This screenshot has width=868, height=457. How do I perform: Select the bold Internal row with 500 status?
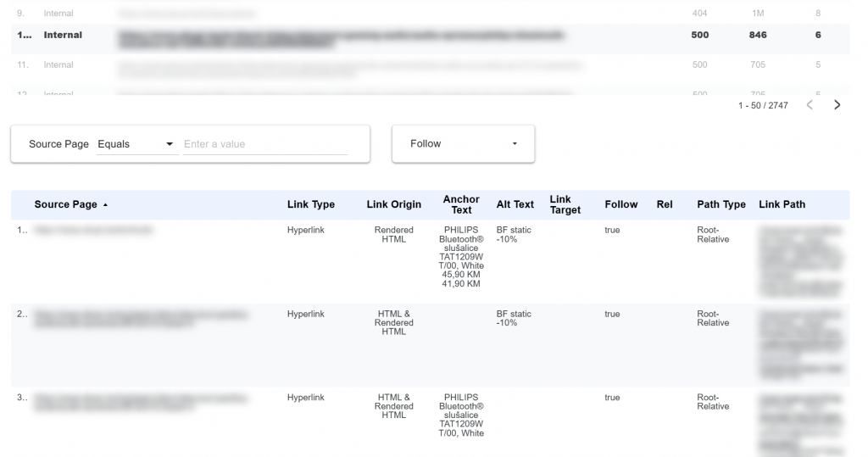(x=63, y=36)
